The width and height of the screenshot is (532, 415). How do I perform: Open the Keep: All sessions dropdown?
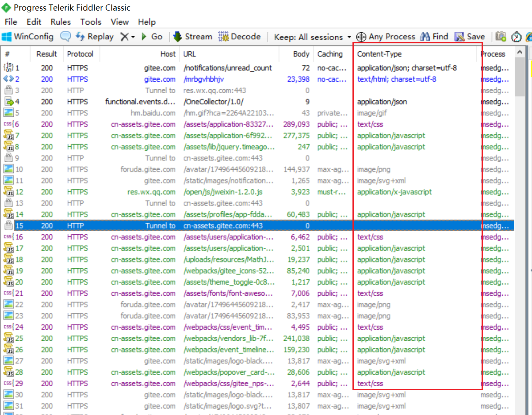point(312,37)
